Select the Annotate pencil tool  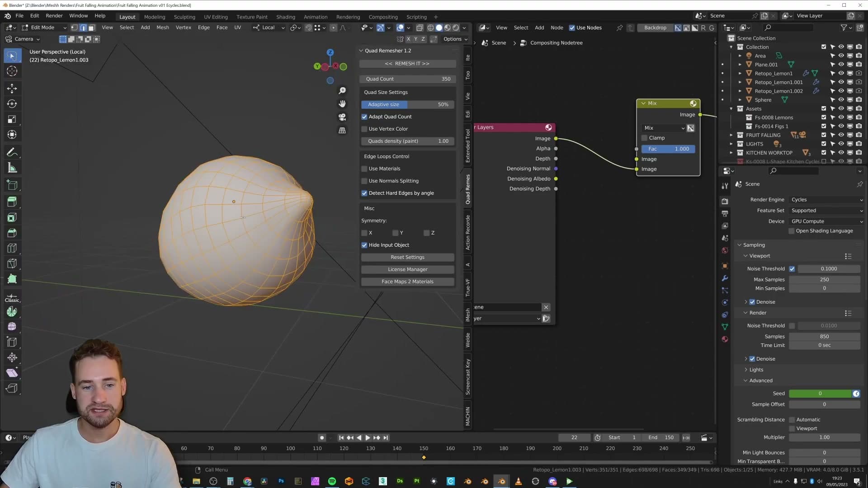point(12,152)
